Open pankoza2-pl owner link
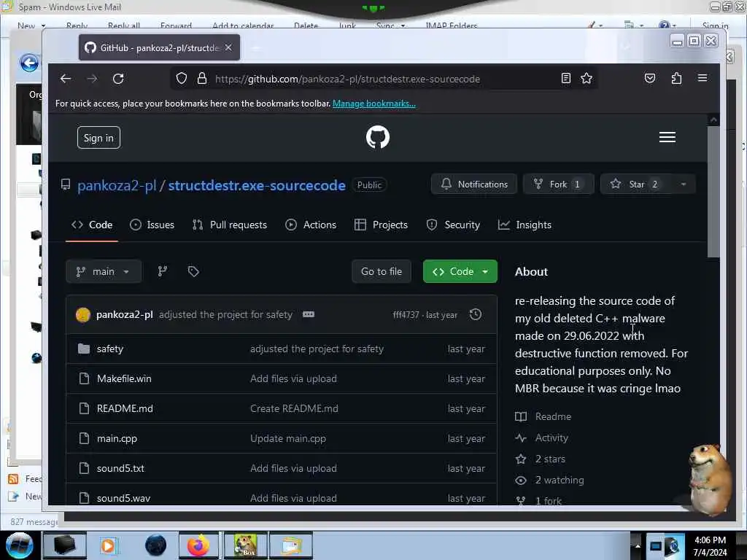Screen dimensions: 747x560 pos(117,185)
